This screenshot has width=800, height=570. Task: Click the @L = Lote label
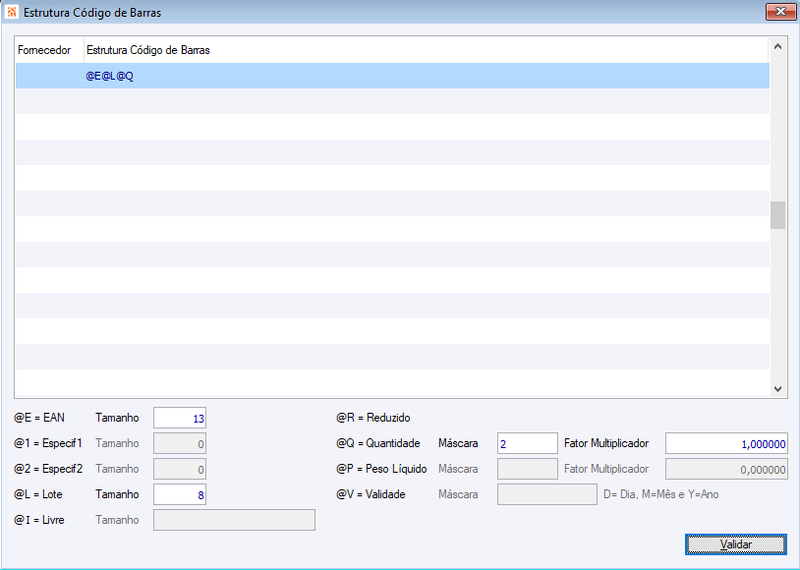point(38,494)
